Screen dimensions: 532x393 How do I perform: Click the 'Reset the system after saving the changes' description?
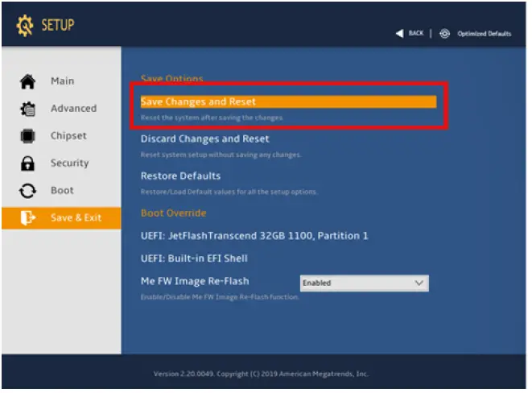click(212, 118)
